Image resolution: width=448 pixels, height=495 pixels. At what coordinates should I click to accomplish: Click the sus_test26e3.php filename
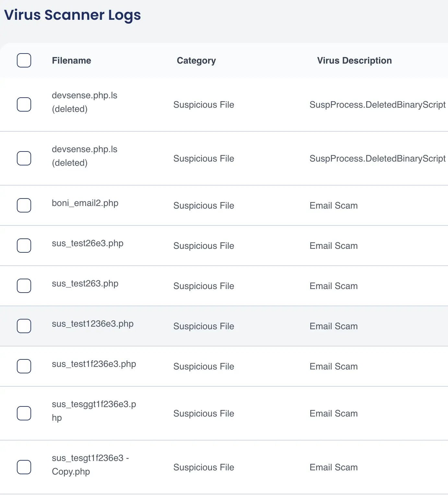88,243
